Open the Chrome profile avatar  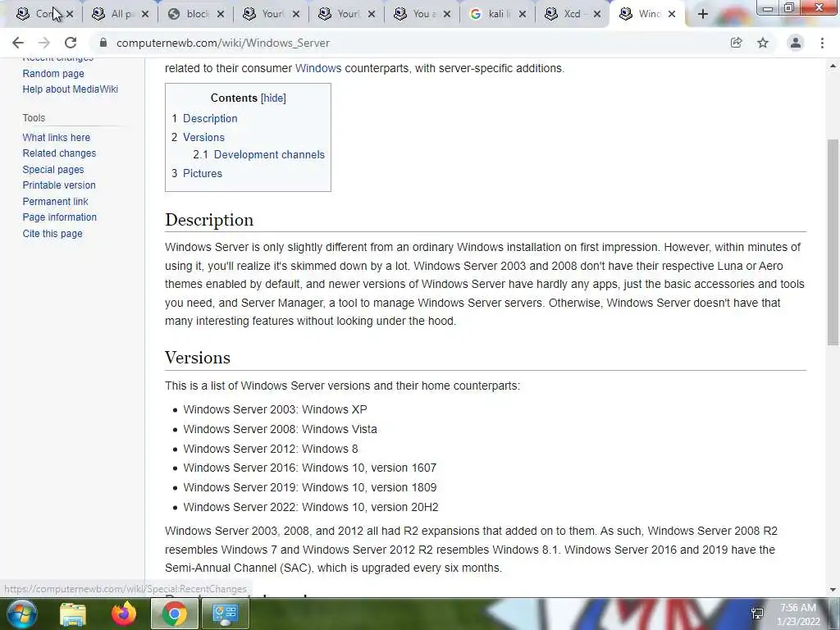click(x=796, y=43)
